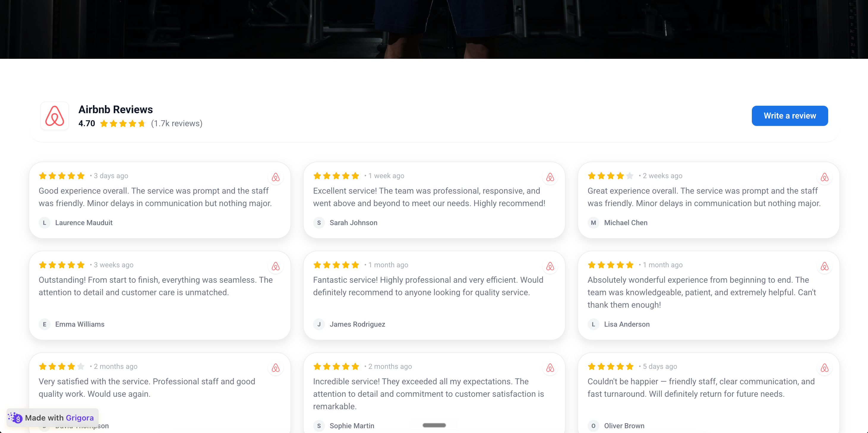
Task: Click the Airbnb icon on James Rodriguez's review
Action: [x=550, y=266]
